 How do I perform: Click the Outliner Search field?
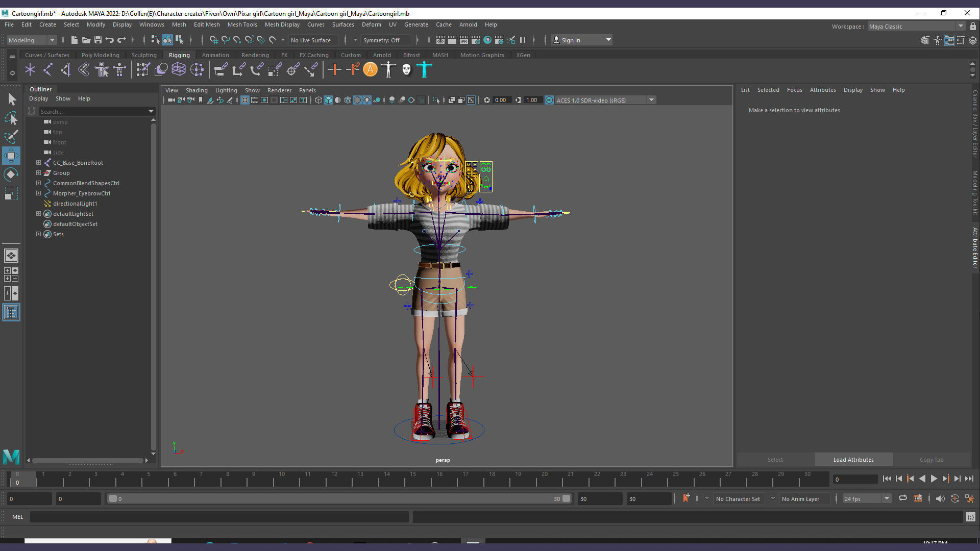93,111
